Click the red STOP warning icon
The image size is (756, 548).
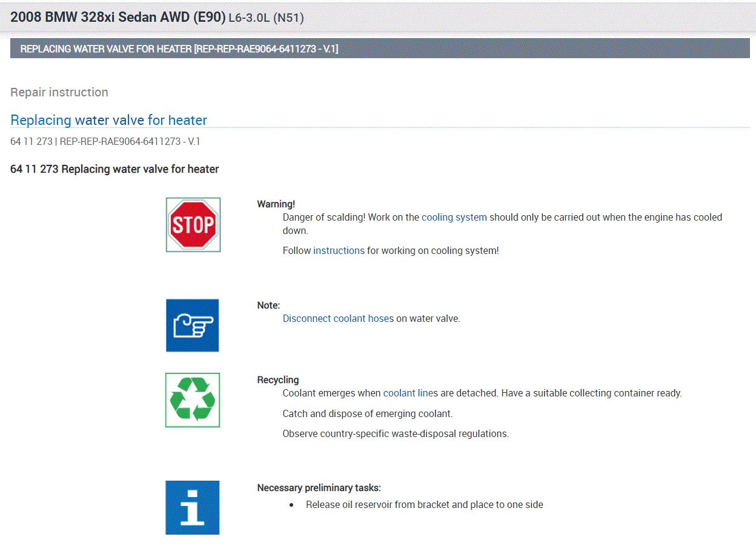[193, 225]
